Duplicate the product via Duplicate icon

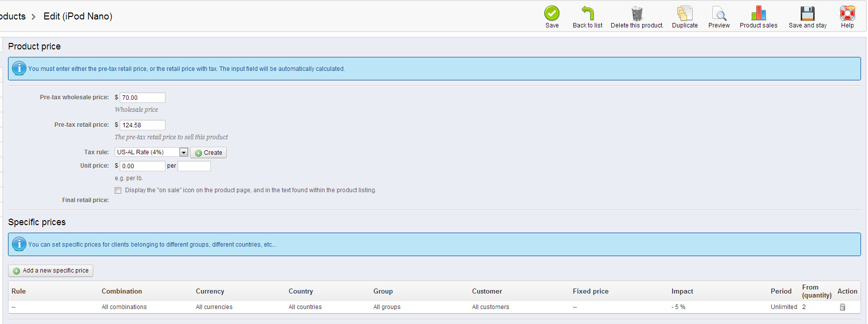pos(685,13)
